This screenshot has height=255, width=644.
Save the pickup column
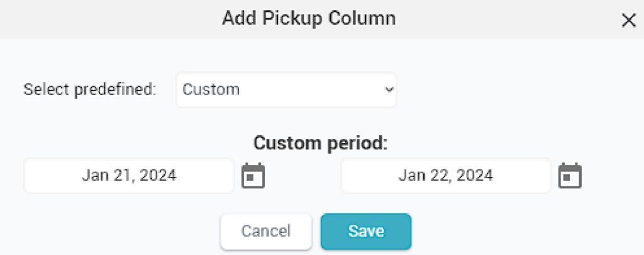point(366,231)
